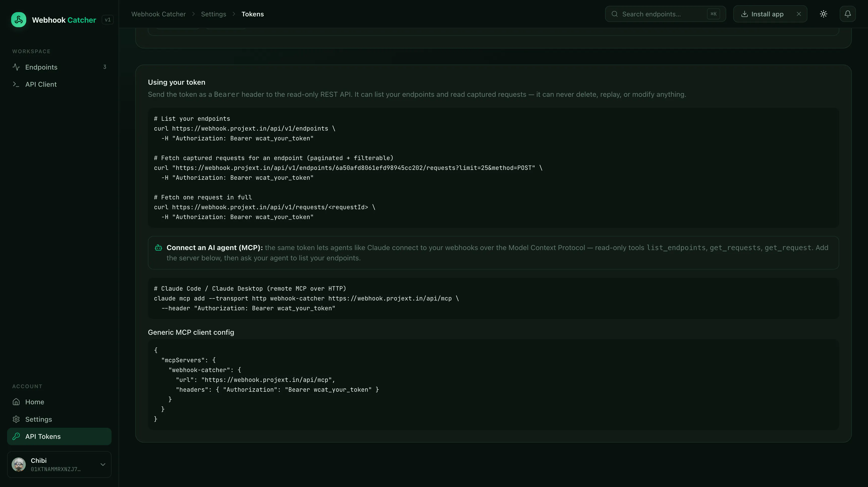The height and width of the screenshot is (487, 868).
Task: Click the list_endpoints tool name
Action: (x=676, y=248)
